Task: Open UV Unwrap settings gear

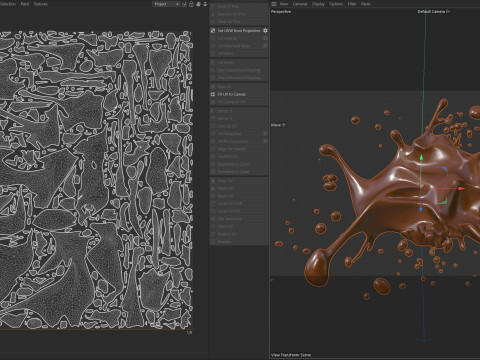Action: point(265,38)
